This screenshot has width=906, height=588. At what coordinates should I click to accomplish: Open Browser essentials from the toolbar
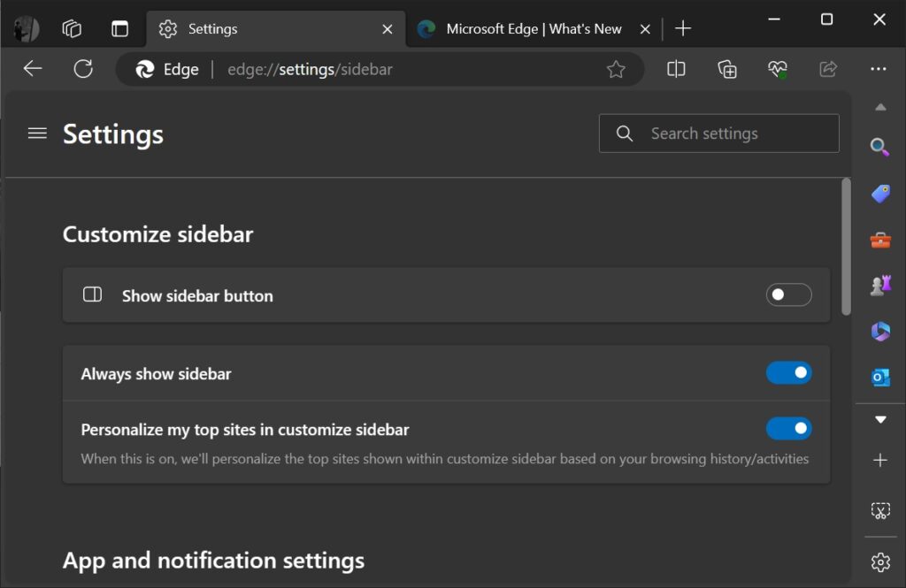coord(777,69)
